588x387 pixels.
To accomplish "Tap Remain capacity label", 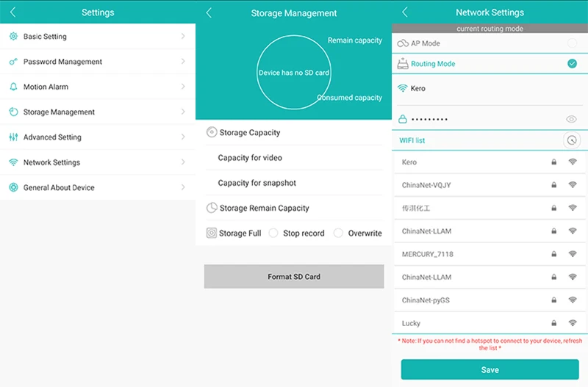I will point(355,40).
